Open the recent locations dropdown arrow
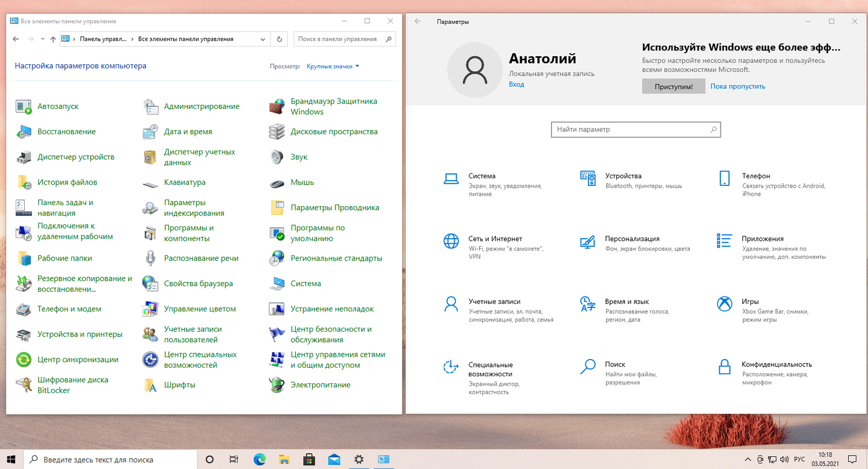Image resolution: width=868 pixels, height=469 pixels. coord(43,39)
